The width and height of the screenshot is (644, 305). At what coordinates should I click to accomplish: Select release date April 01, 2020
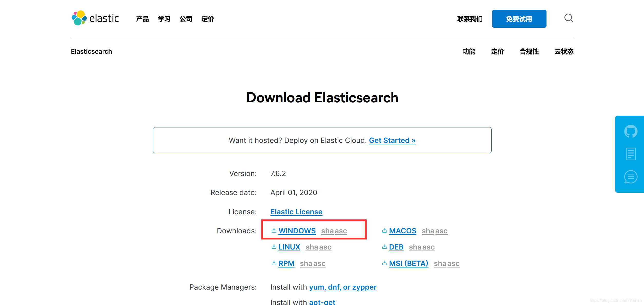pyautogui.click(x=294, y=192)
